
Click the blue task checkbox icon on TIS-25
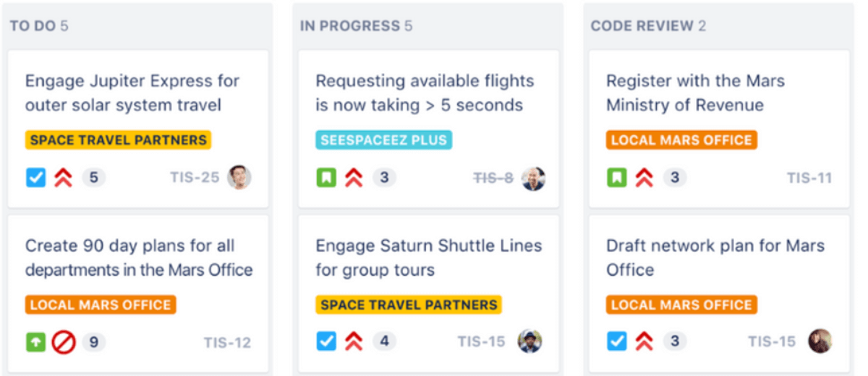(35, 177)
